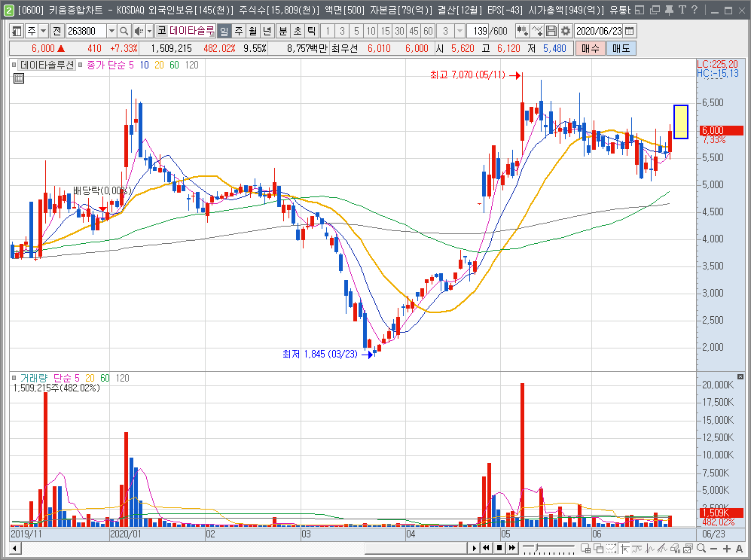Click the speaker sound icon in toolbar
The height and width of the screenshot is (560, 751).
click(x=139, y=31)
